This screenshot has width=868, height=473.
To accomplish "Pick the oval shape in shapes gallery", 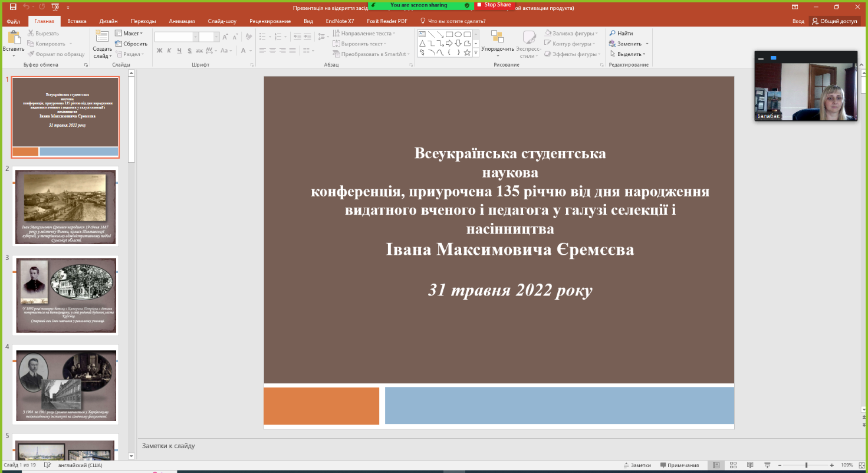I will (458, 34).
